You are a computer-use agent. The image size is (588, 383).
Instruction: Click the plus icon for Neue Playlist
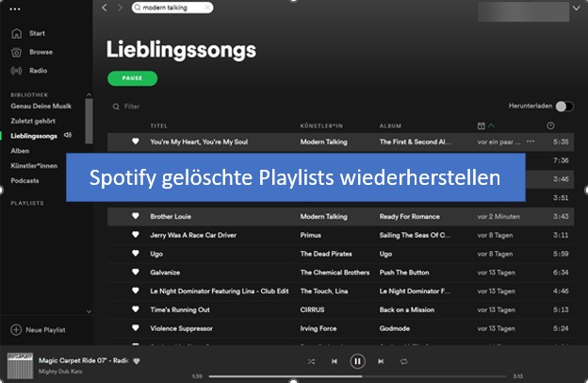16,329
